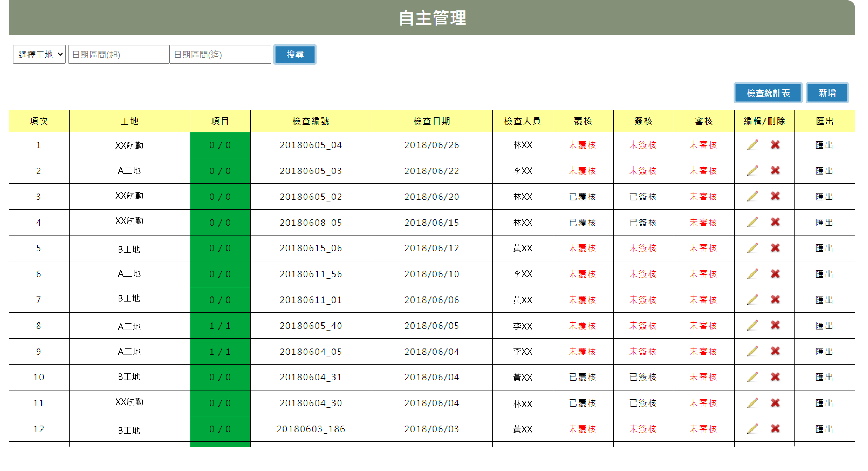Click 已簽核 status for 20180608_05
The image size is (868, 471).
[x=643, y=223]
